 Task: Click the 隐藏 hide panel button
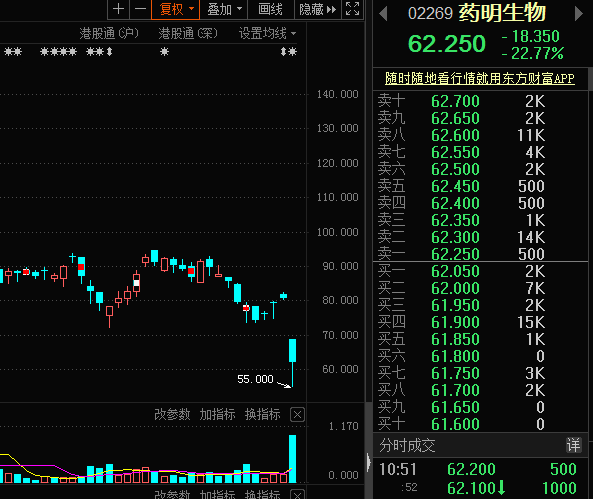click(x=317, y=9)
